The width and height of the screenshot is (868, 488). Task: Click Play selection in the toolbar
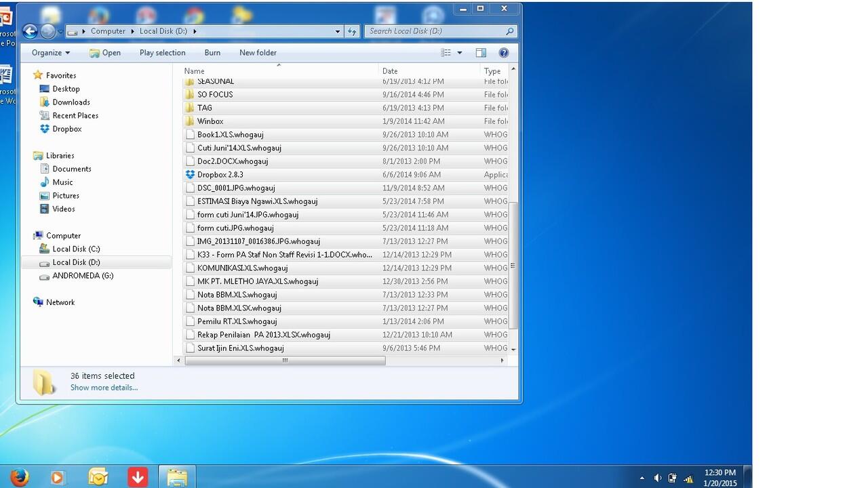click(x=163, y=53)
